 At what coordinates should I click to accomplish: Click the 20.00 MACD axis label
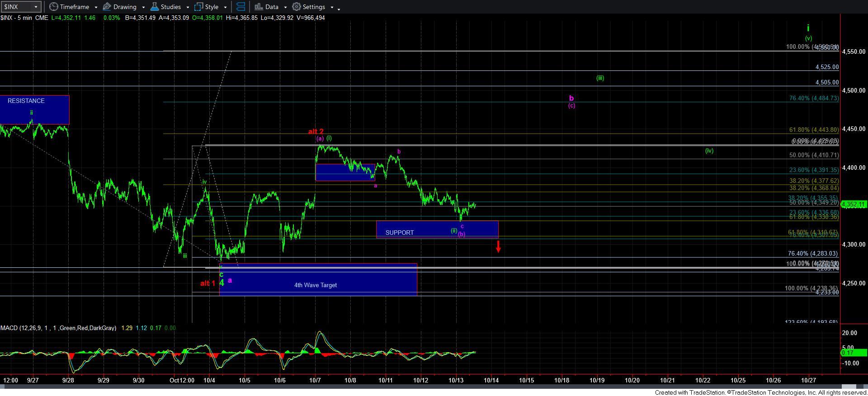(850, 333)
